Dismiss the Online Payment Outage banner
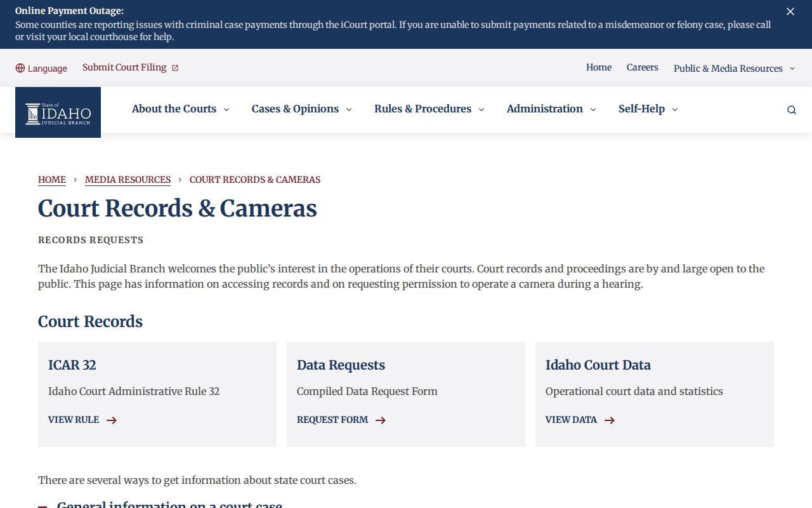 [790, 11]
